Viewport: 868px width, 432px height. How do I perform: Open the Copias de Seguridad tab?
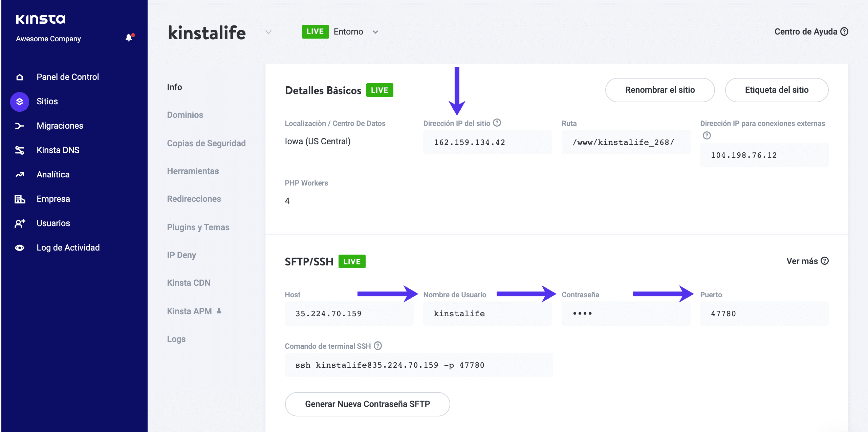tap(206, 143)
